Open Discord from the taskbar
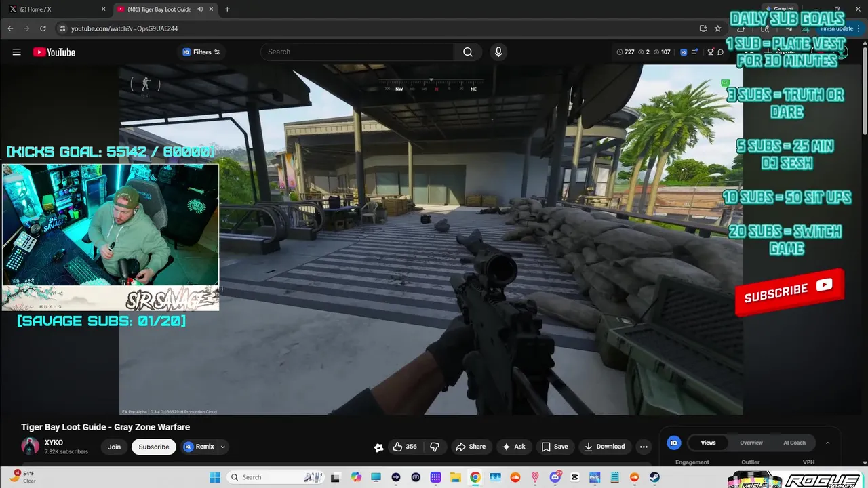The width and height of the screenshot is (868, 488). coord(555,477)
